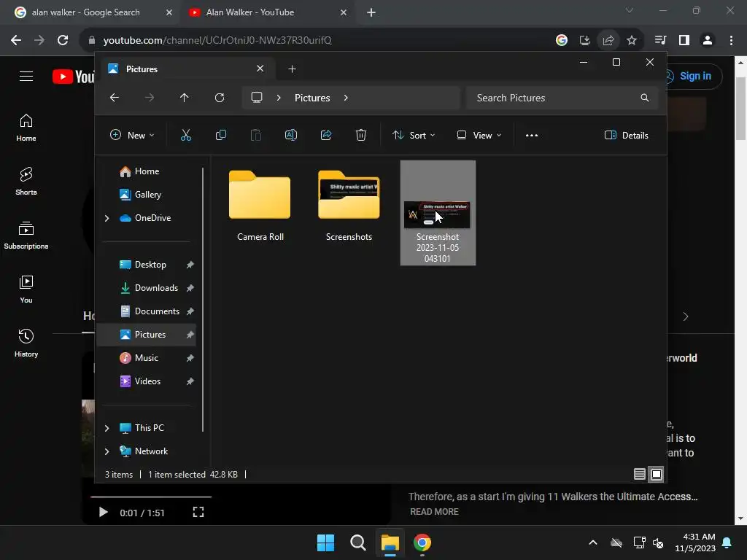Click READ MORE on YouTube description
The image size is (747, 560).
pos(435,511)
